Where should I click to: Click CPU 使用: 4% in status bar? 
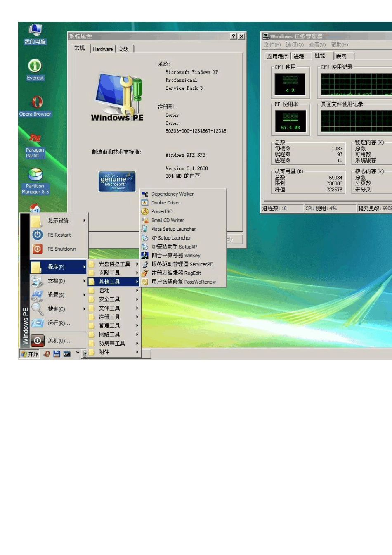click(330, 209)
